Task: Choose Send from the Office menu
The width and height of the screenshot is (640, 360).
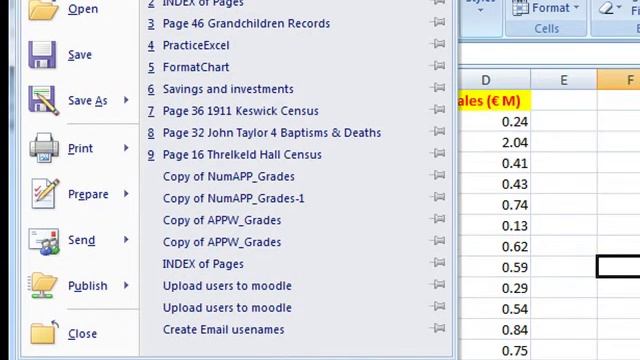Action: coord(82,240)
